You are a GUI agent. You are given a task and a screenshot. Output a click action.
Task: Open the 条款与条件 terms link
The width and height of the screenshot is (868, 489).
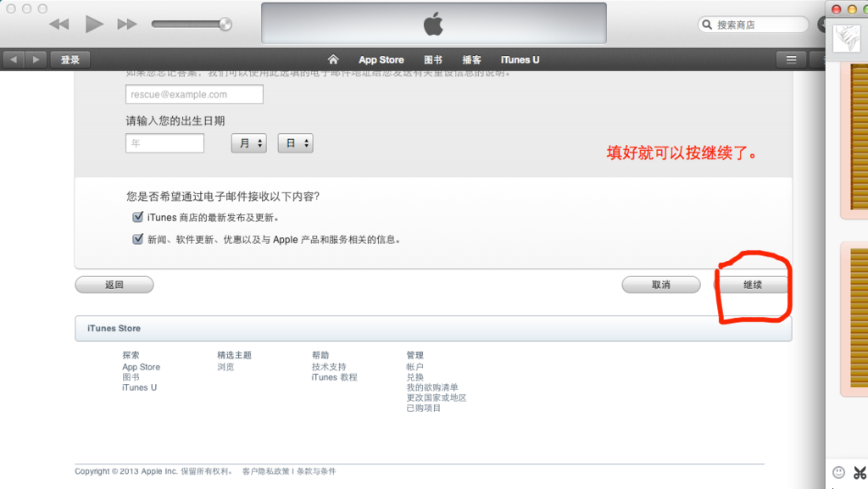point(316,471)
